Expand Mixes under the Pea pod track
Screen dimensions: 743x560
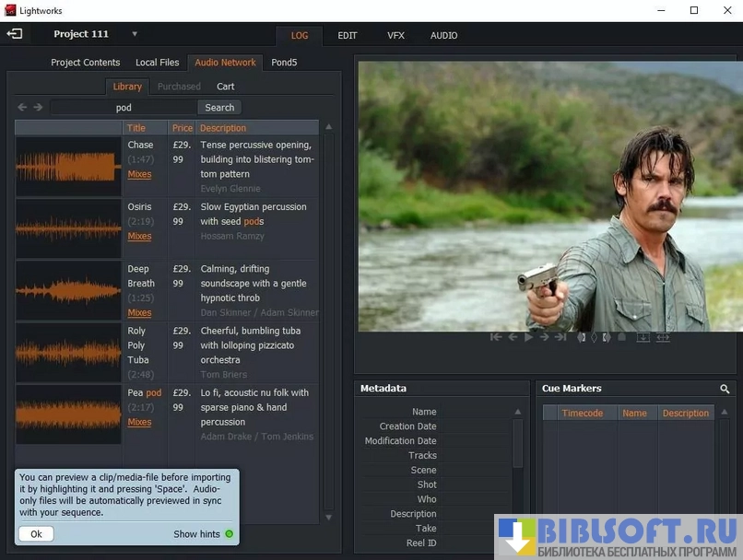[139, 422]
